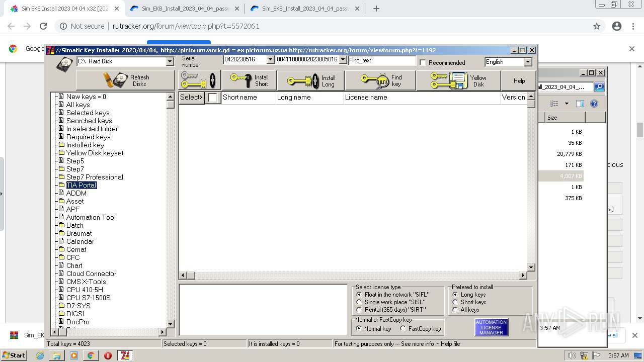Open a new Chrome tab
This screenshot has height=362, width=644.
(x=376, y=9)
